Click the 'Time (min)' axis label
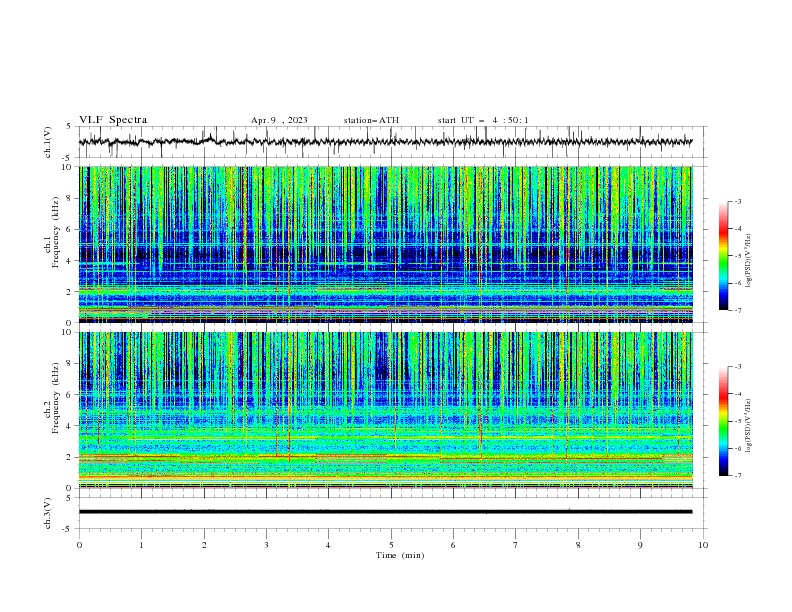 [400, 555]
